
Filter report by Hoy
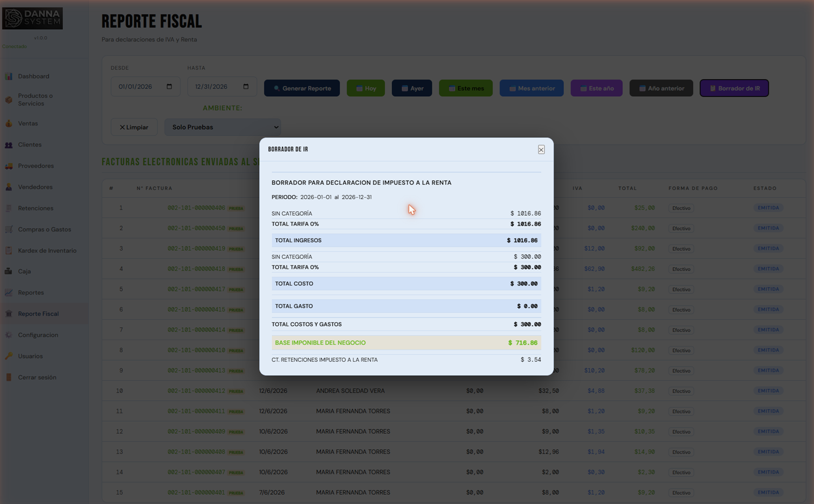click(x=366, y=88)
